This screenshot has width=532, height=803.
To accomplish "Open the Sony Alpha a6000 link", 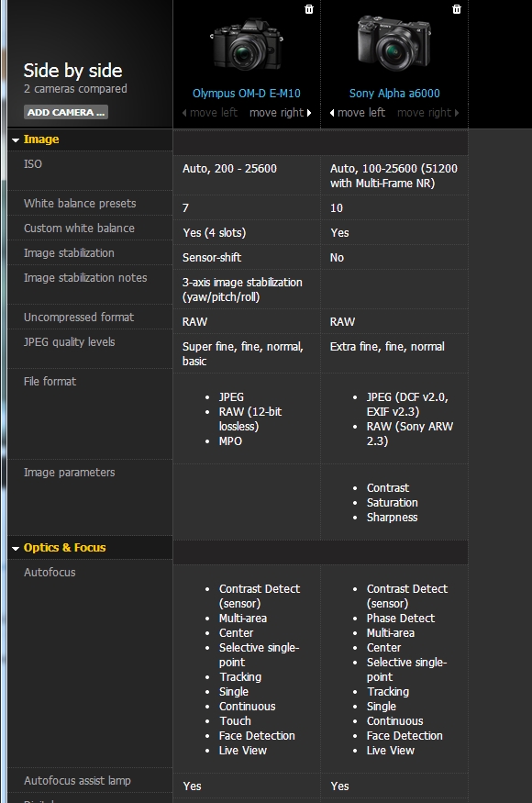I will (394, 94).
